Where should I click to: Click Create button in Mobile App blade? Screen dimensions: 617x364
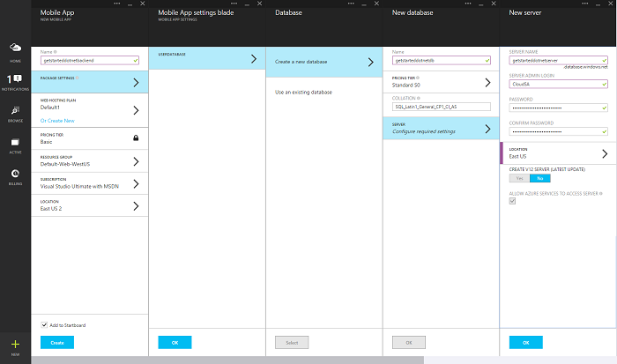(57, 342)
